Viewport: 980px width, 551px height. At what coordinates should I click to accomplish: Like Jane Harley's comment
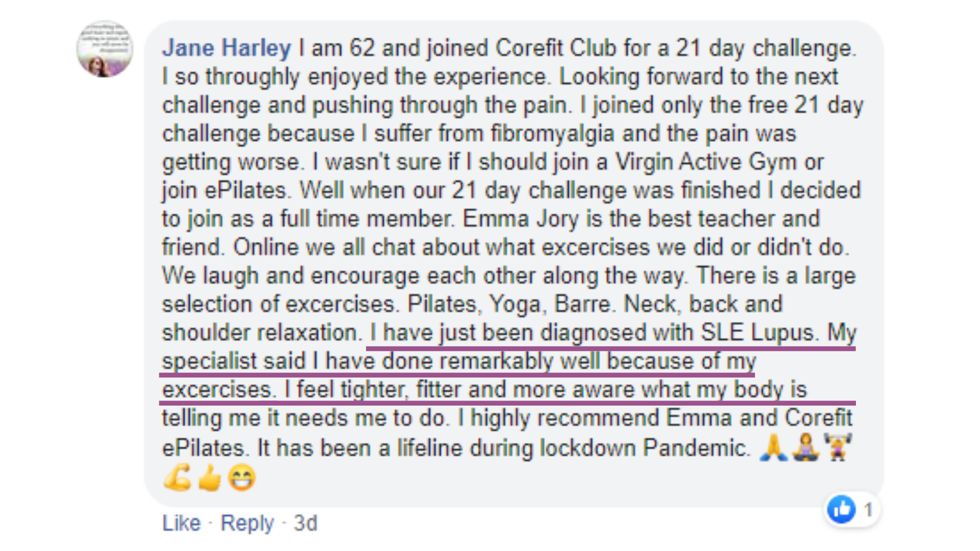click(x=181, y=523)
